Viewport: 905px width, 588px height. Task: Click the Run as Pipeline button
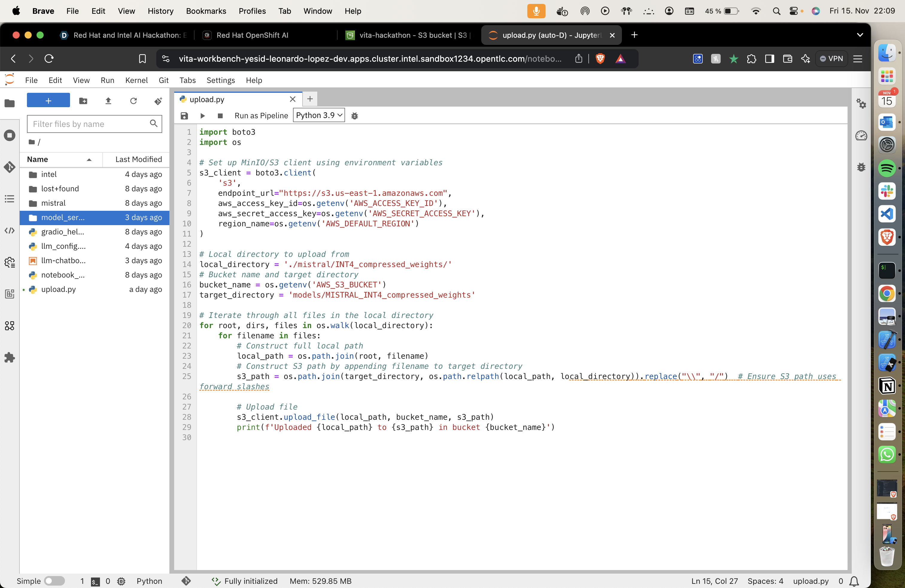[261, 116]
